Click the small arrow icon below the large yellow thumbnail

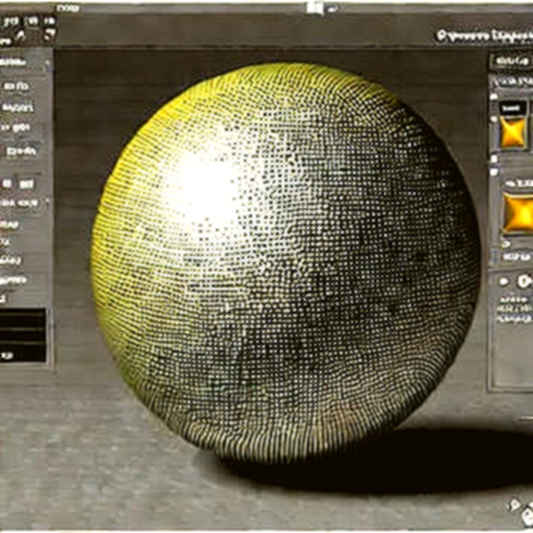[x=505, y=243]
